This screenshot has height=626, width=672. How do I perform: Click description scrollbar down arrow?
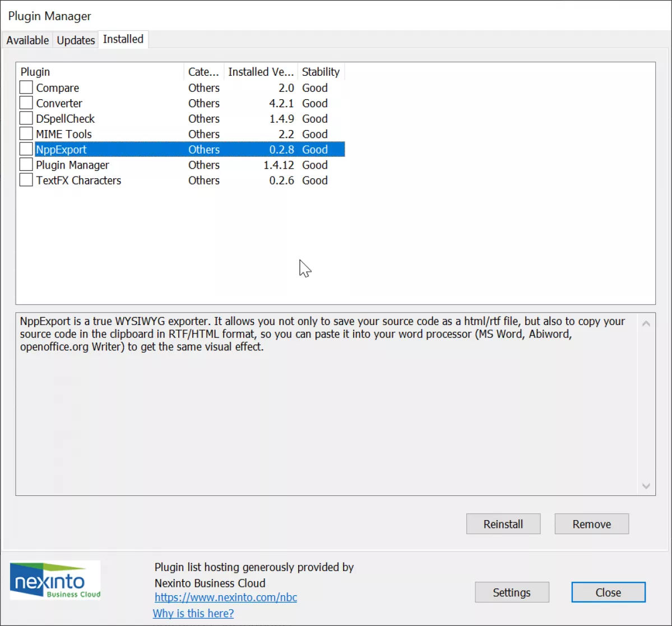tap(646, 486)
